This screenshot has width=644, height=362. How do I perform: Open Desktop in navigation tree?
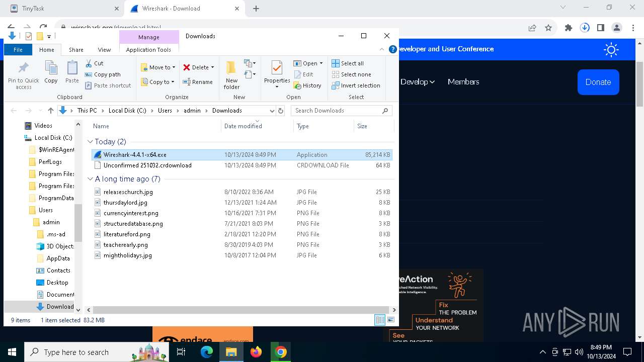pos(52,283)
